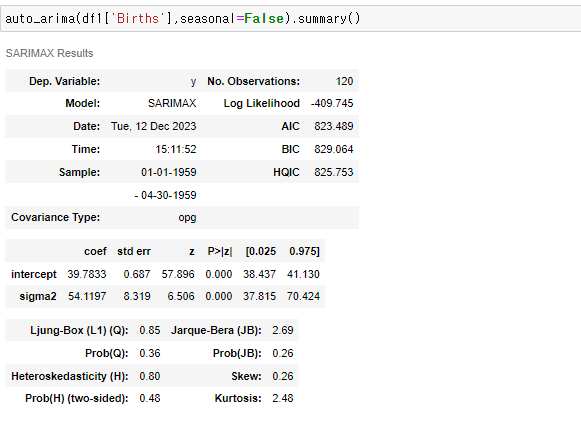Click intercept lower bound 38.437
The image size is (581, 429).
pyautogui.click(x=259, y=274)
